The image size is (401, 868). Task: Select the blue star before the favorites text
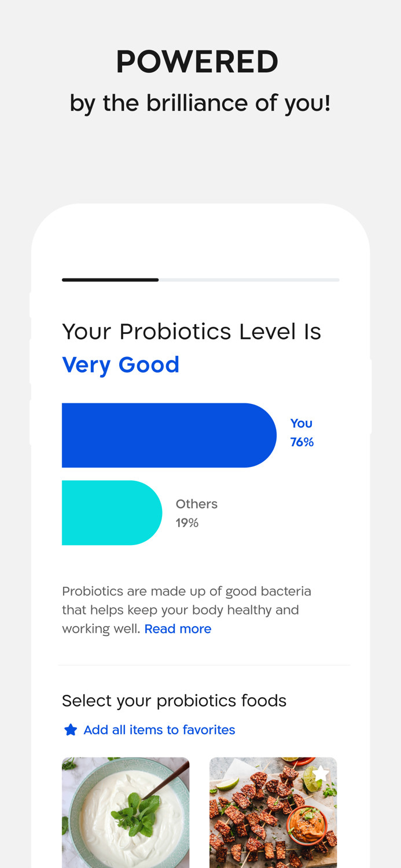[x=71, y=729]
